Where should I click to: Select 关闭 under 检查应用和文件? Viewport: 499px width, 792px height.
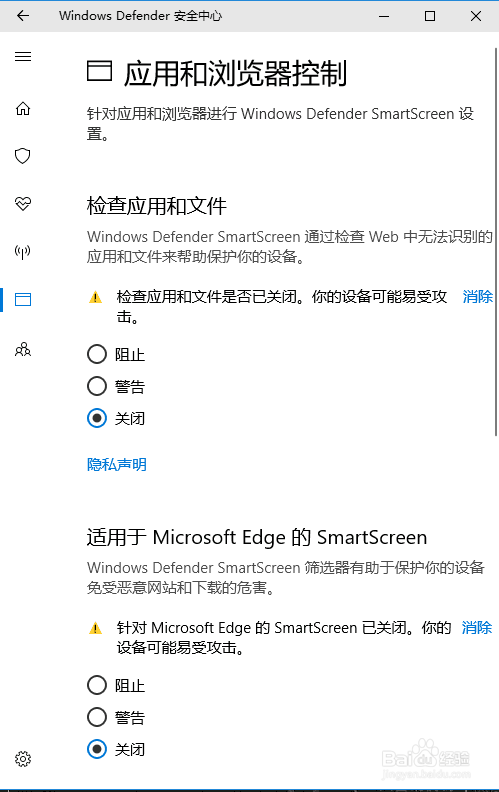point(116,418)
